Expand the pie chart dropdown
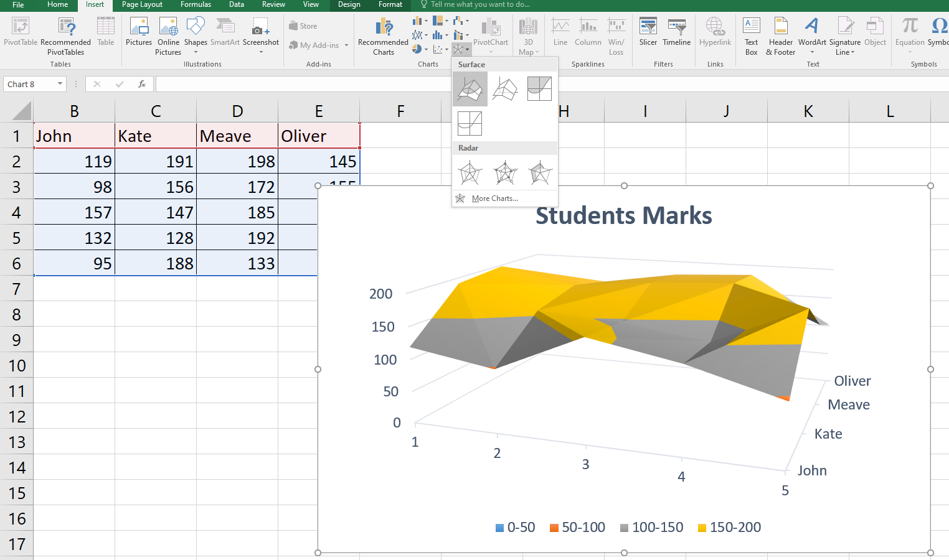The width and height of the screenshot is (949, 560). (x=425, y=49)
